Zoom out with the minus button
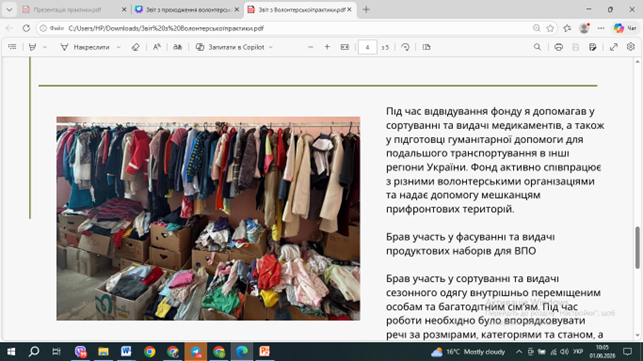 (310, 47)
